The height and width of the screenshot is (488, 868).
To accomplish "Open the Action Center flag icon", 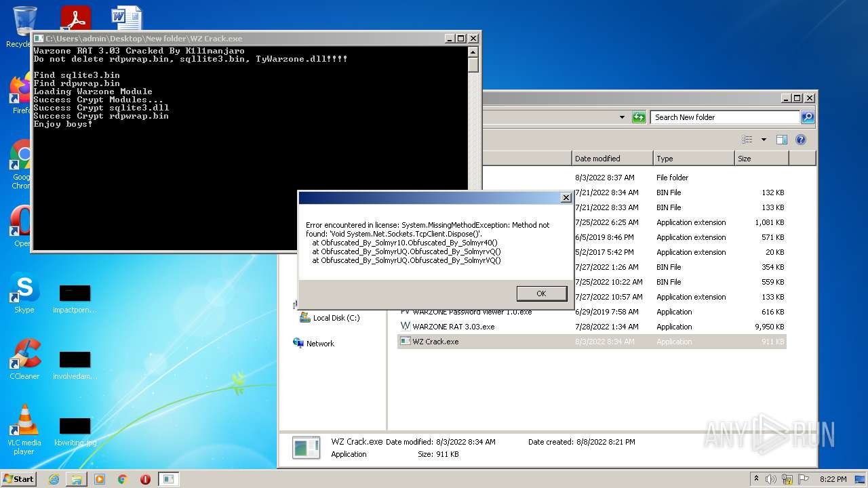I will pos(803,479).
